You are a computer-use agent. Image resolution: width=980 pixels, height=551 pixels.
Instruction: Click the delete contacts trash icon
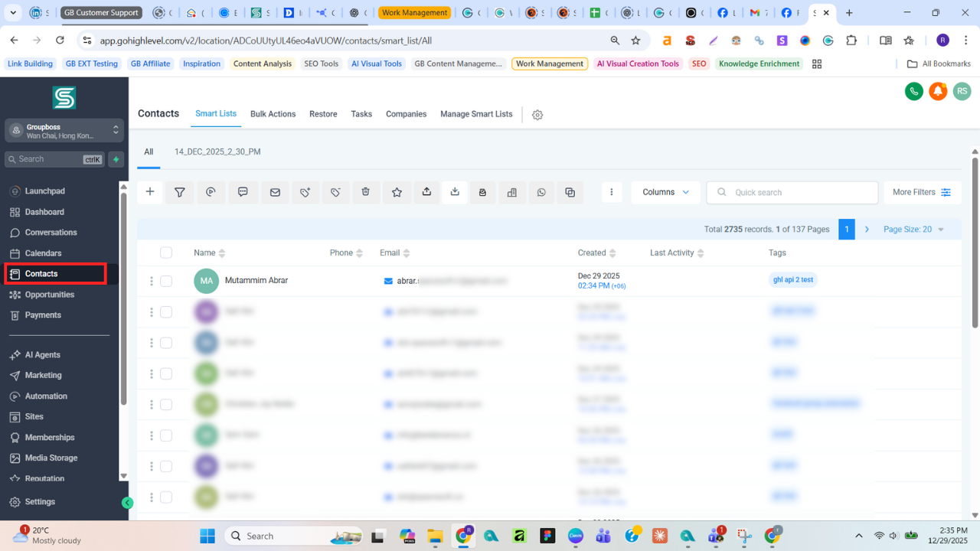point(366,192)
